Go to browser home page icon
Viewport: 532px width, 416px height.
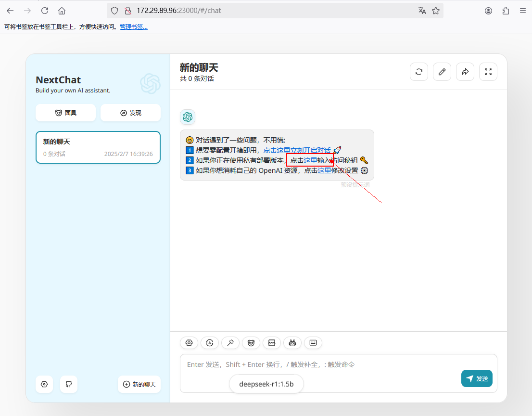point(62,11)
